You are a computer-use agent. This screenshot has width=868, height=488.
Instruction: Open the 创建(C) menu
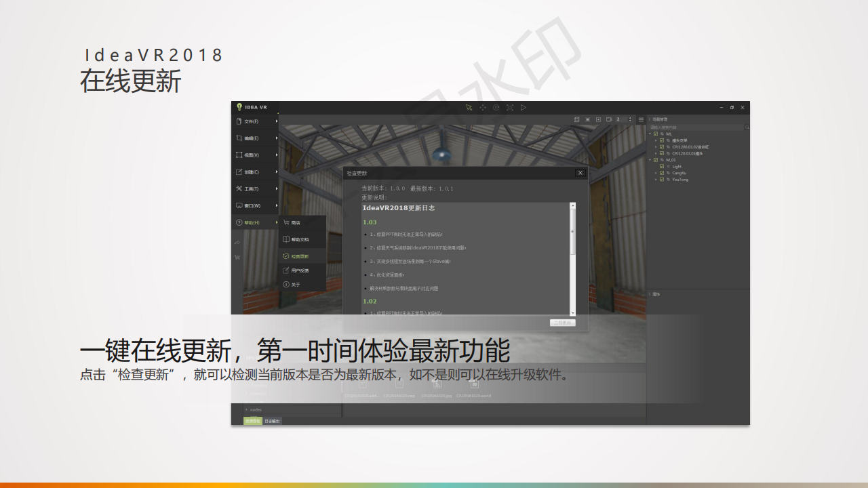(256, 172)
